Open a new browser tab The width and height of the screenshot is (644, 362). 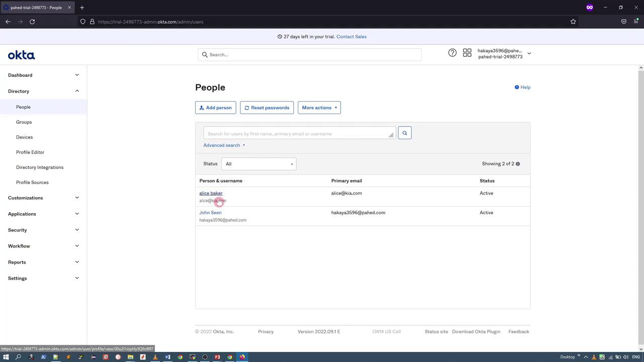[82, 8]
